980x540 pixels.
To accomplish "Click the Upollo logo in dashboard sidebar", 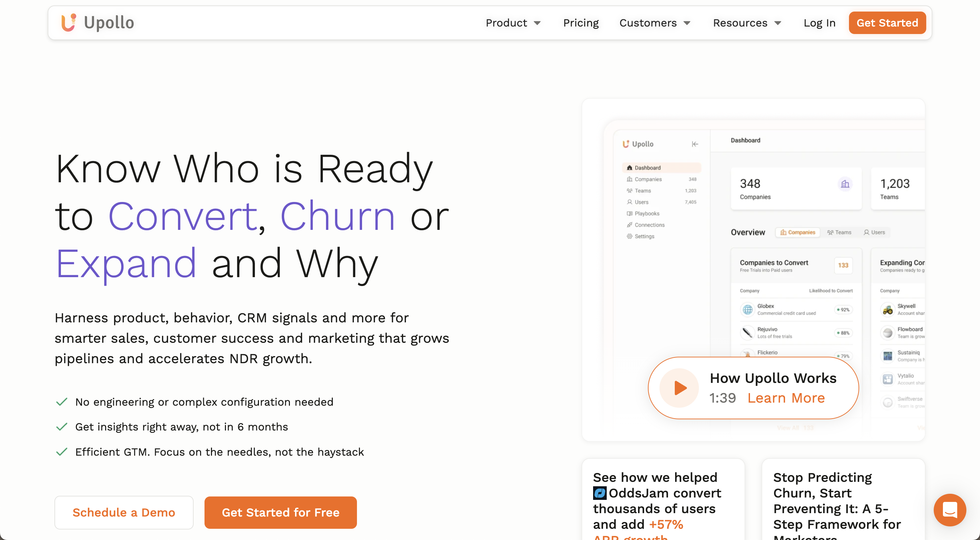I will [x=638, y=144].
